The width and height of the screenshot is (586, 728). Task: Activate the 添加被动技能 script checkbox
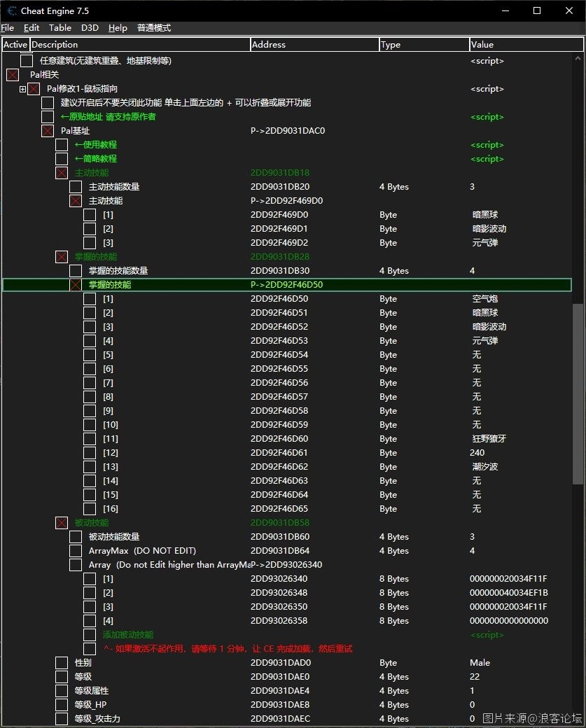(89, 635)
